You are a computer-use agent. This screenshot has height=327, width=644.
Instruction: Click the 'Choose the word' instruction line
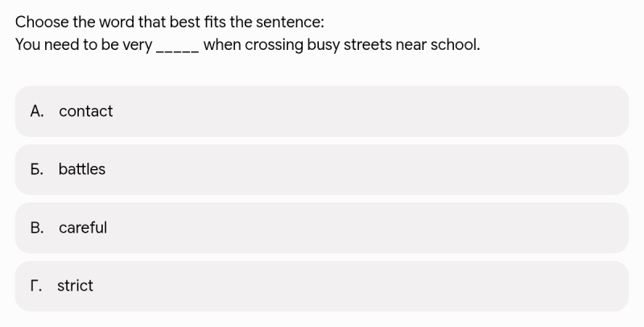click(x=170, y=22)
